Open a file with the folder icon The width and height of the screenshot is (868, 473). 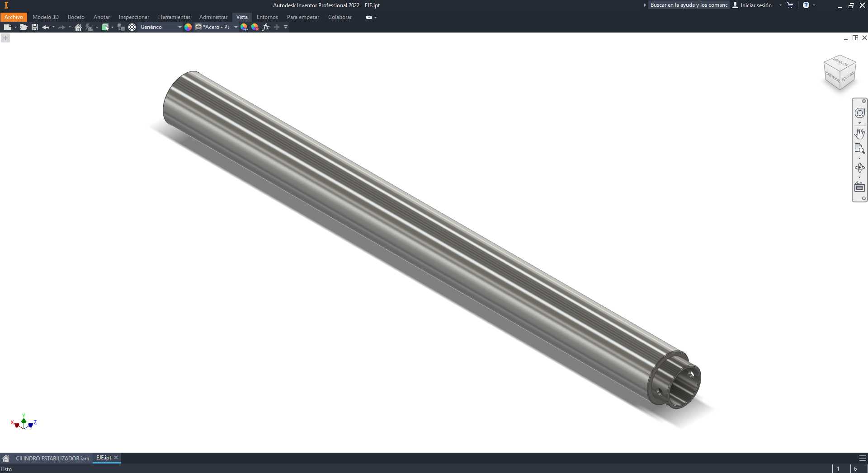pyautogui.click(x=24, y=27)
